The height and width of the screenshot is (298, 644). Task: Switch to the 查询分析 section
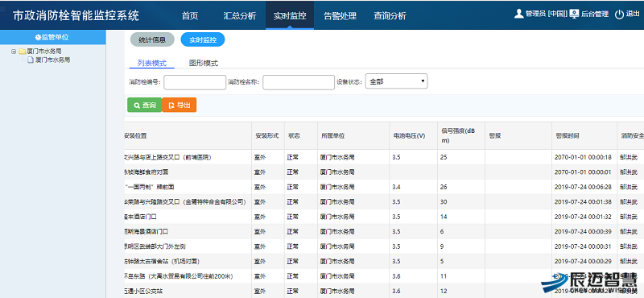[x=390, y=16]
